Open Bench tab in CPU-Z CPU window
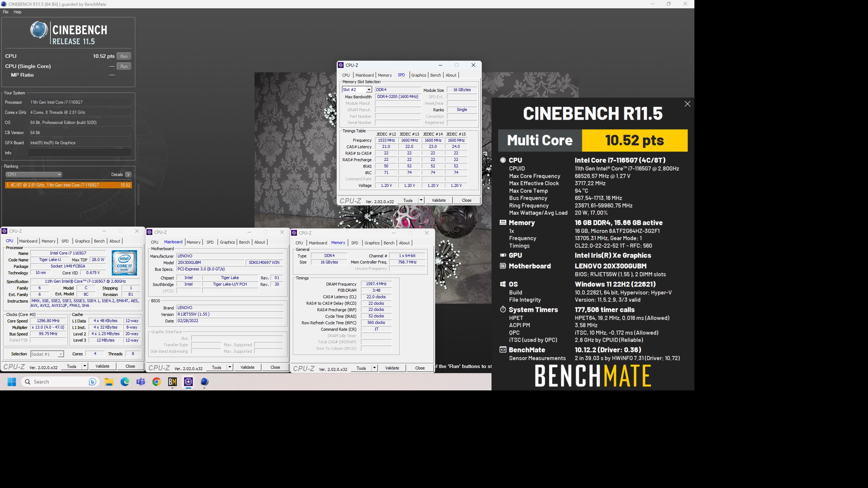 99,241
